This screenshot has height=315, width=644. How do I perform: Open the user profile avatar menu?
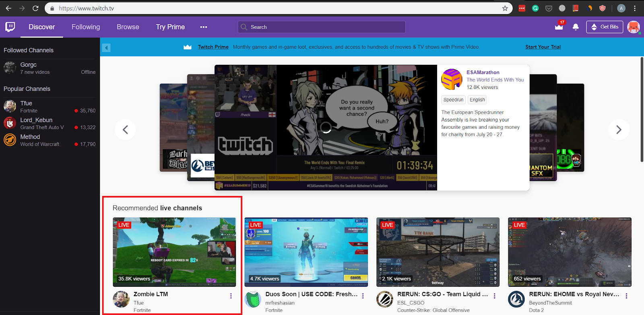pos(633,27)
